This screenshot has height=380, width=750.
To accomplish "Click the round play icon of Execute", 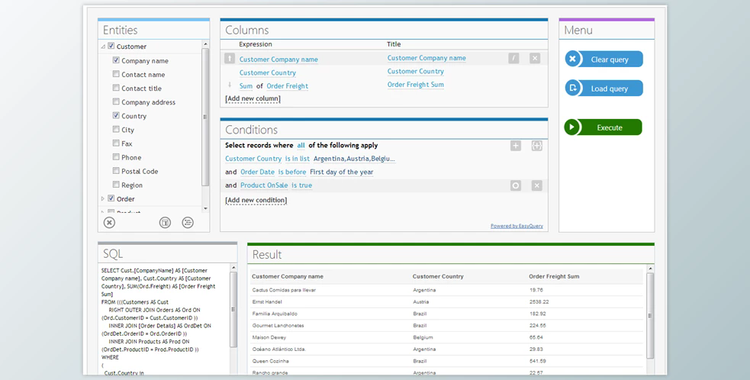I will 572,127.
